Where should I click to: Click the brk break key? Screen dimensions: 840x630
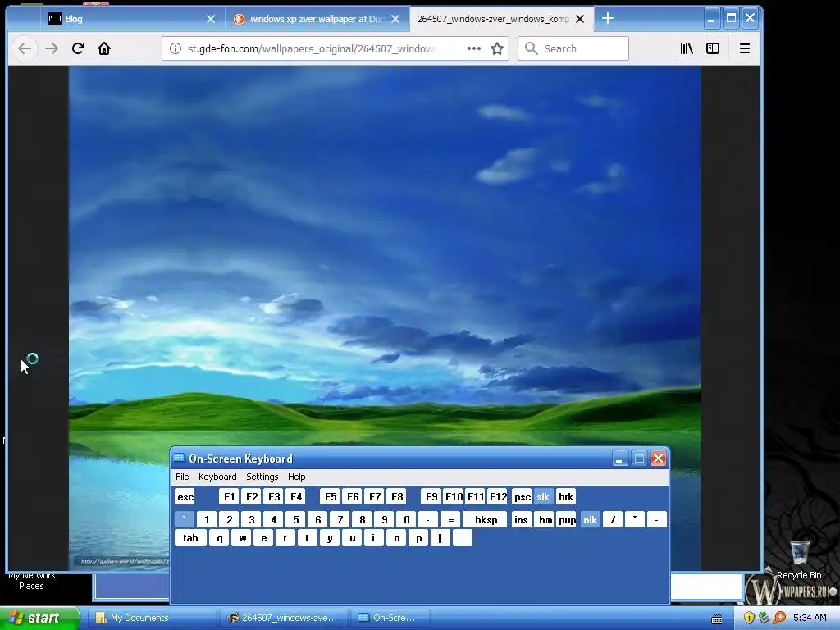[x=566, y=496]
